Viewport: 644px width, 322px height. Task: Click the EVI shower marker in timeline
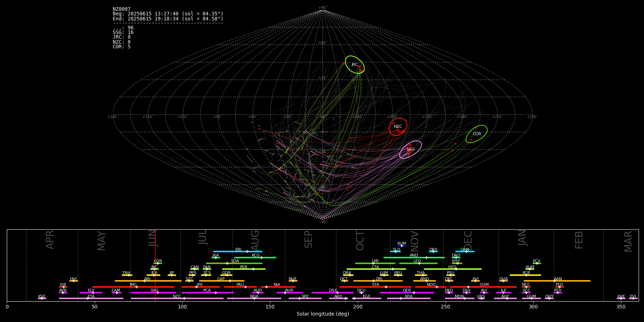coord(633,298)
